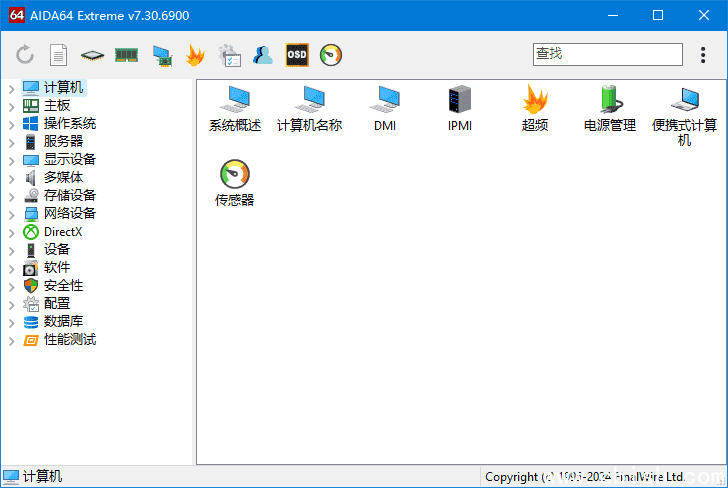Click into the 查找 search field
Screen dimensions: 728x488
(608, 54)
